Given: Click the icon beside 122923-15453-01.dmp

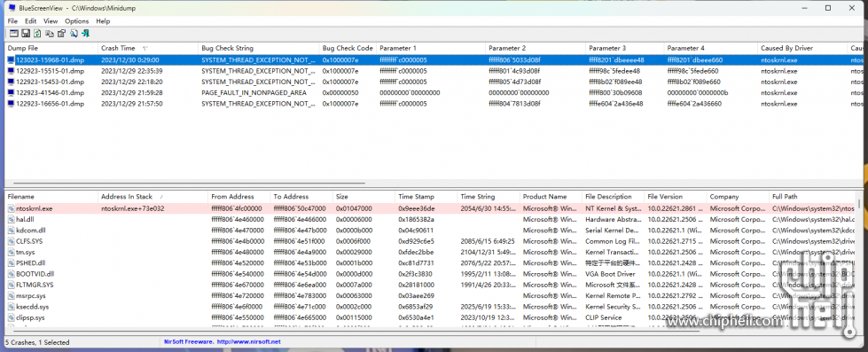Looking at the screenshot, I should 11,82.
